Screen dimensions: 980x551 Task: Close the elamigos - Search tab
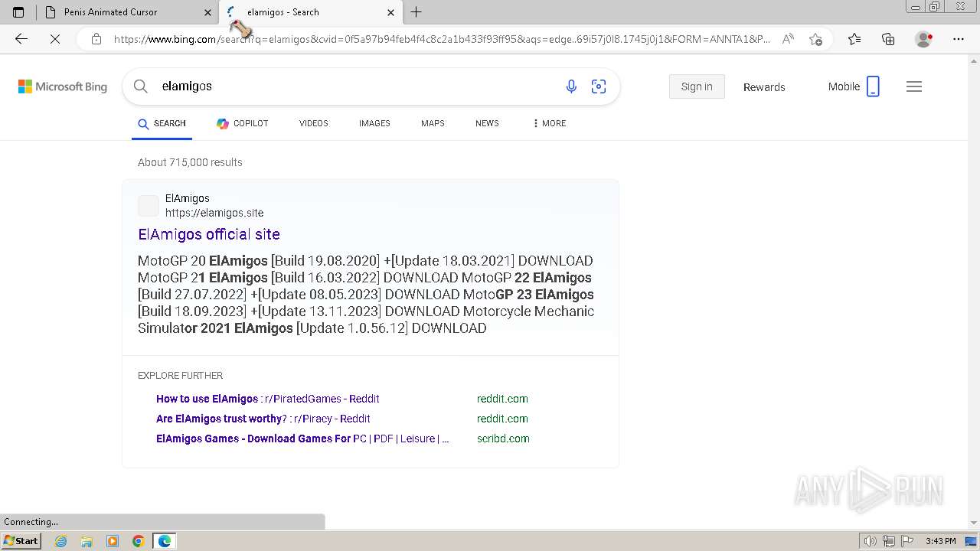click(391, 12)
